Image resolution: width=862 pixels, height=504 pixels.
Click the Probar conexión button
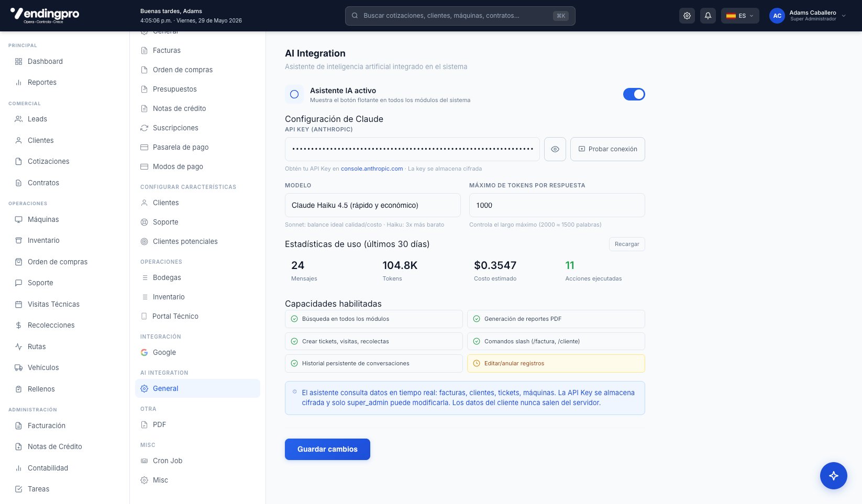coord(607,149)
